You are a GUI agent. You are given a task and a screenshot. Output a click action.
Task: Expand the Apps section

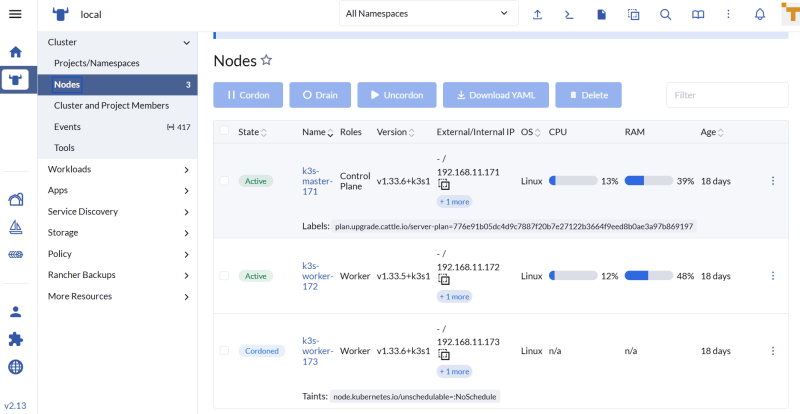coord(187,191)
